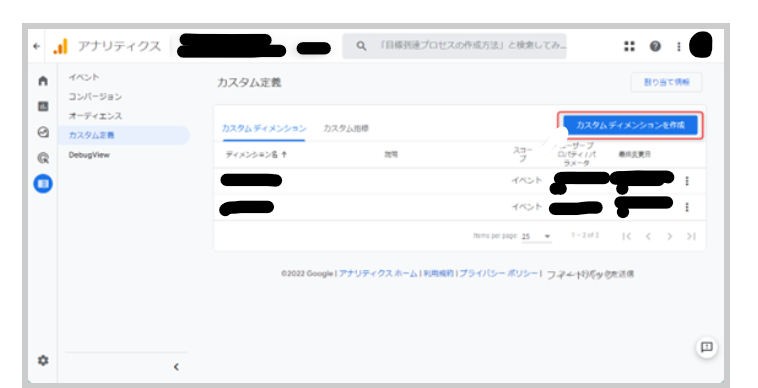758x388 pixels.
Task: Focus the top search input field
Action: pyautogui.click(x=454, y=46)
